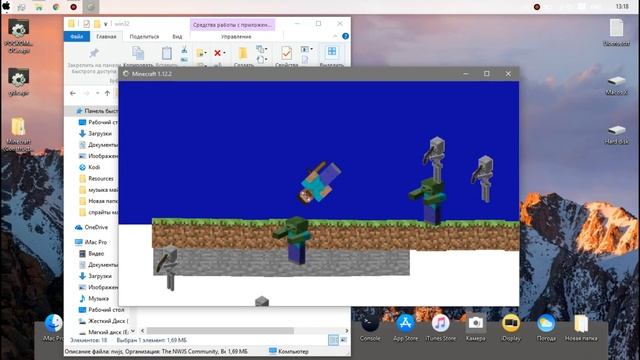The height and width of the screenshot is (360, 640).
Task: Click the flying Steve character in the game
Action: [320, 182]
